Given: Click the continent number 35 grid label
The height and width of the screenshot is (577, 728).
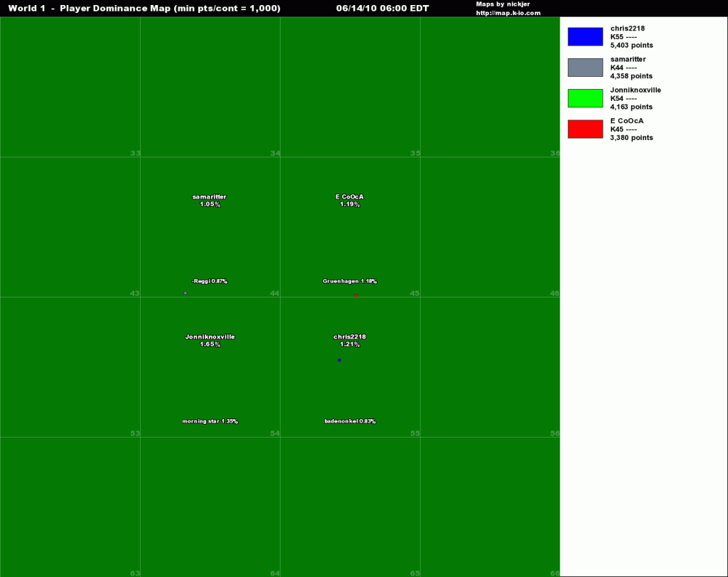Looking at the screenshot, I should (x=415, y=153).
